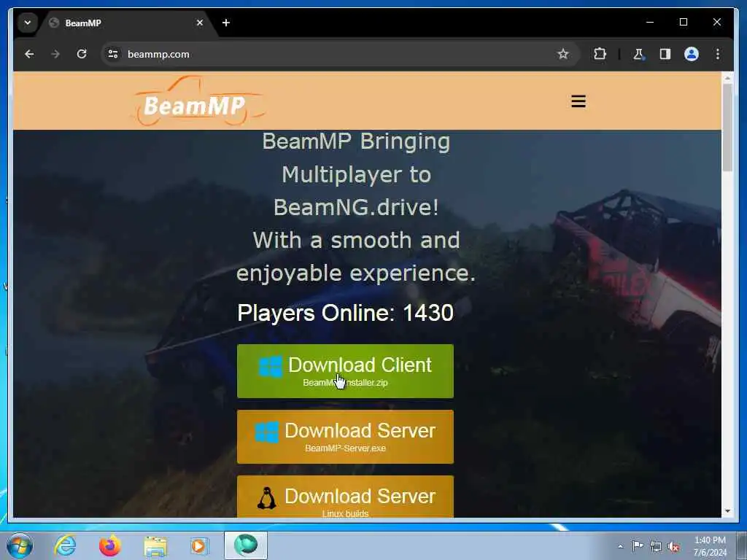Screen dimensions: 747x560
Task: Toggle the browser side panel
Action: tap(665, 54)
